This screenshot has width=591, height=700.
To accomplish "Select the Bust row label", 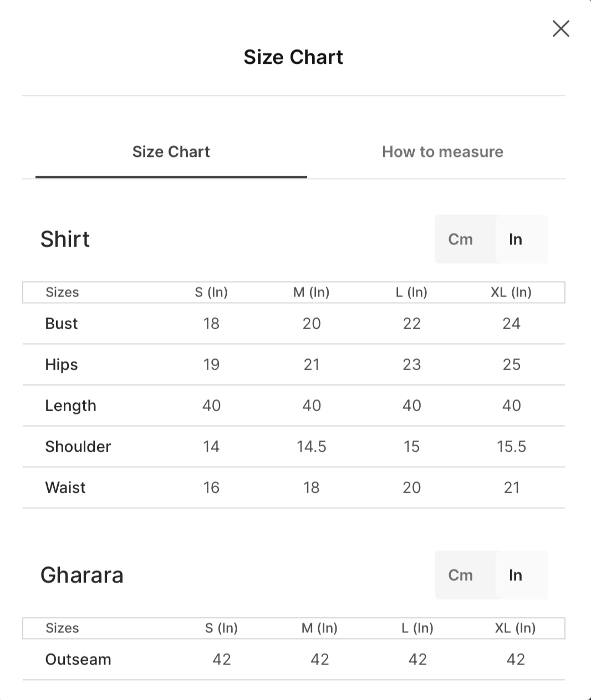I will (62, 324).
